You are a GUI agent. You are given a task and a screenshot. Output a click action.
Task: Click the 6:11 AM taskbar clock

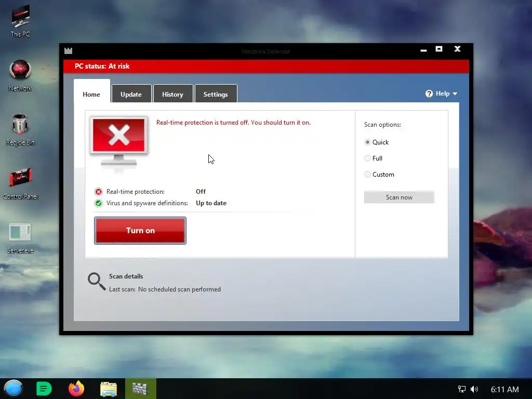(x=505, y=389)
